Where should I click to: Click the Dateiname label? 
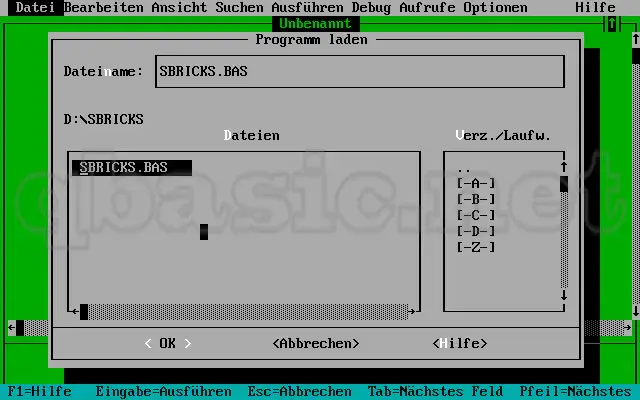point(103,71)
